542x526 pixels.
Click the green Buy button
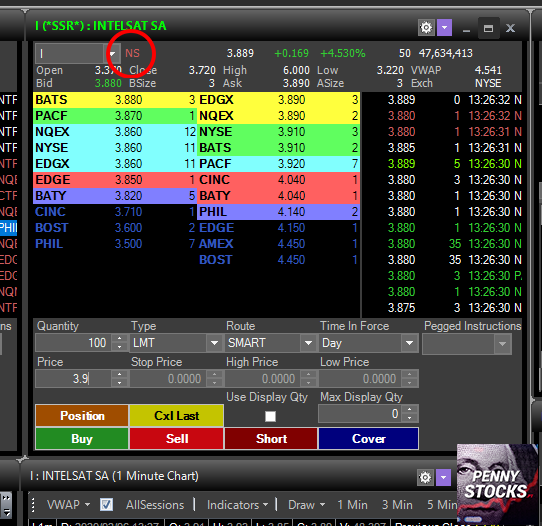coord(82,439)
